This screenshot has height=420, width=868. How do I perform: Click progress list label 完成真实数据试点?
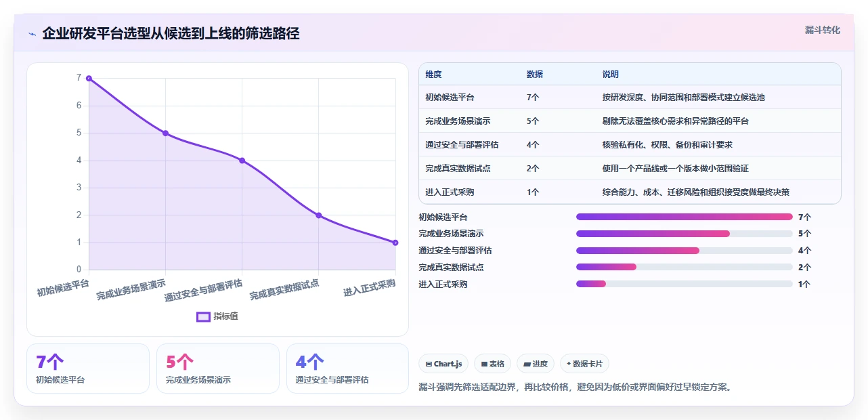point(451,268)
